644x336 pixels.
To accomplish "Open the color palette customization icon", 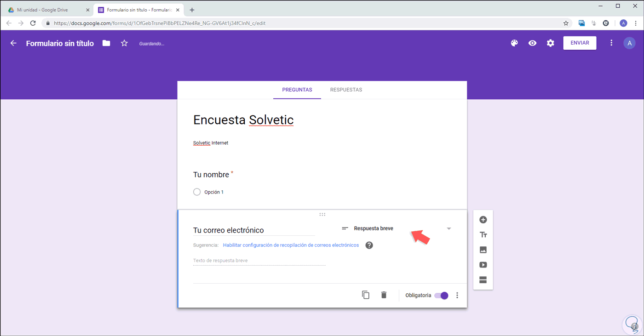I will pyautogui.click(x=514, y=43).
